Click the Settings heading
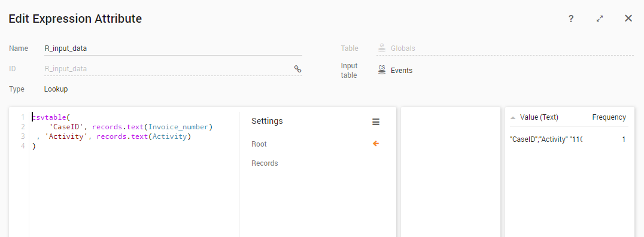Viewport: 644px width, 237px height. tap(267, 121)
